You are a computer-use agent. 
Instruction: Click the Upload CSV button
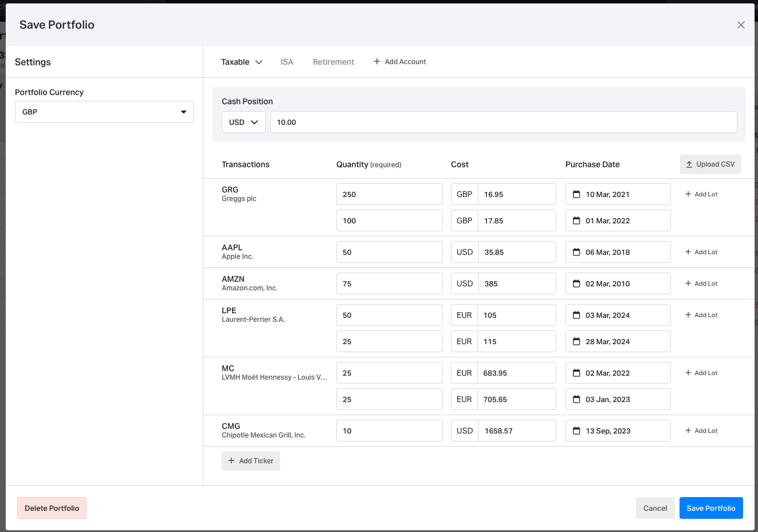[x=710, y=164]
